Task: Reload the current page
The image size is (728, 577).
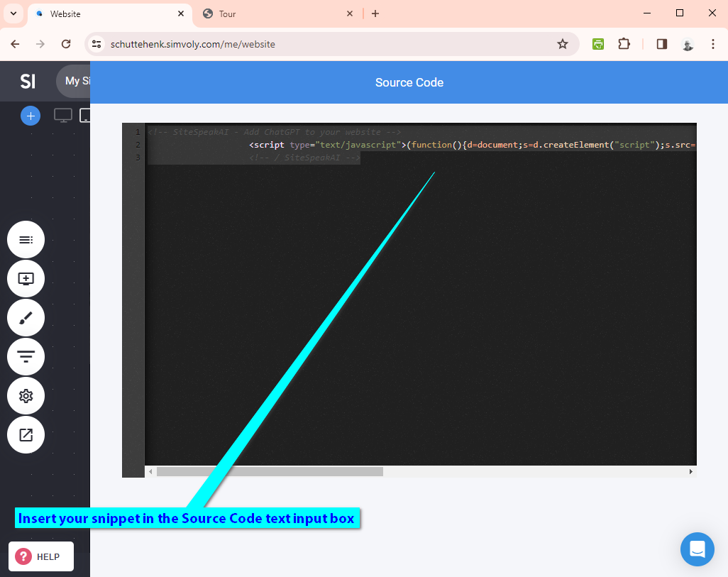Action: click(x=66, y=44)
